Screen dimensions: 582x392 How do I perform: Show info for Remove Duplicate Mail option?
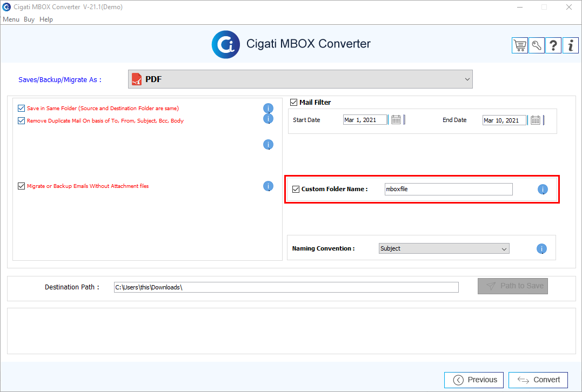(269, 118)
